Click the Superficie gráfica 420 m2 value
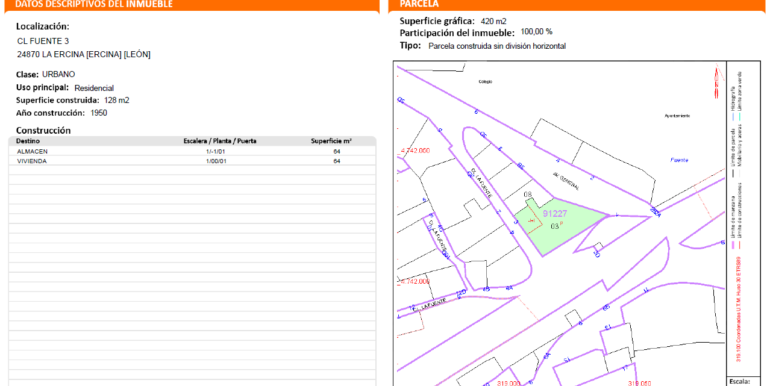Screen dimensions: 770x386 coord(494,21)
